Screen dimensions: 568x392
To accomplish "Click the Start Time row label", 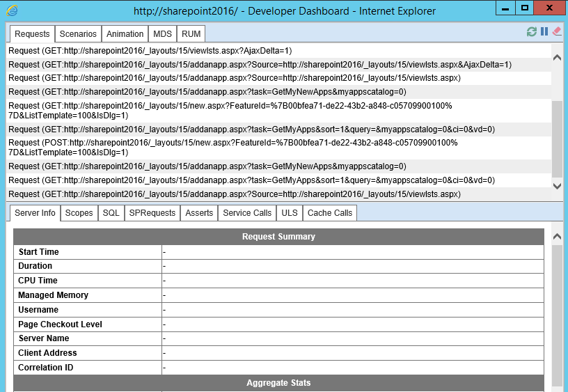I will click(39, 252).
